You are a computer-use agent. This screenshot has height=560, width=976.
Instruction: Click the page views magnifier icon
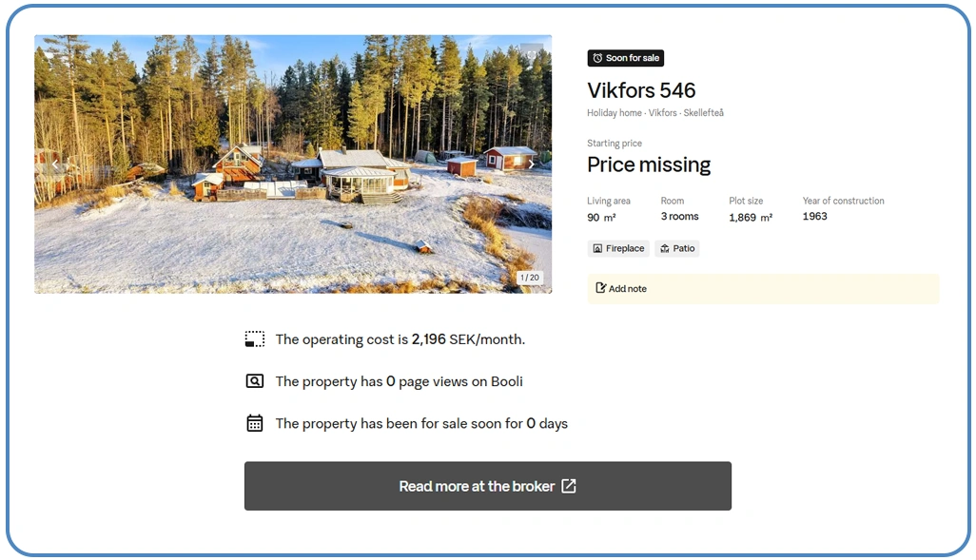click(255, 381)
